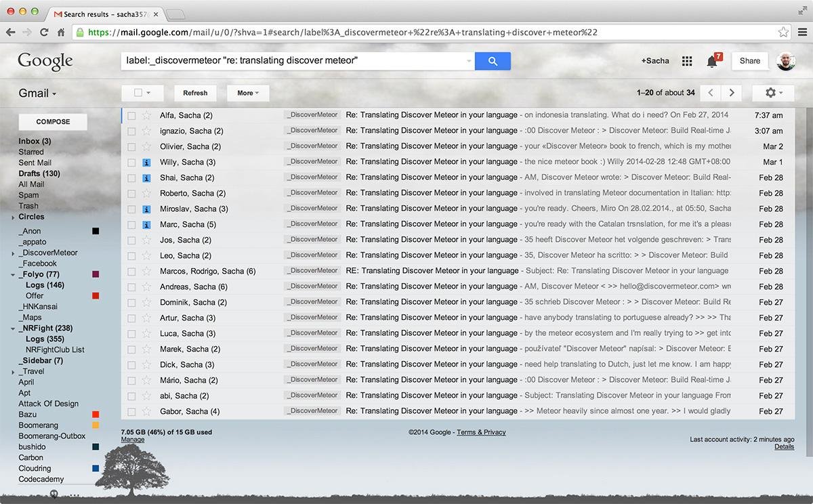Select the Alfa, Sacha conversation checkbox
Image resolution: width=813 pixels, height=504 pixels.
coord(131,115)
